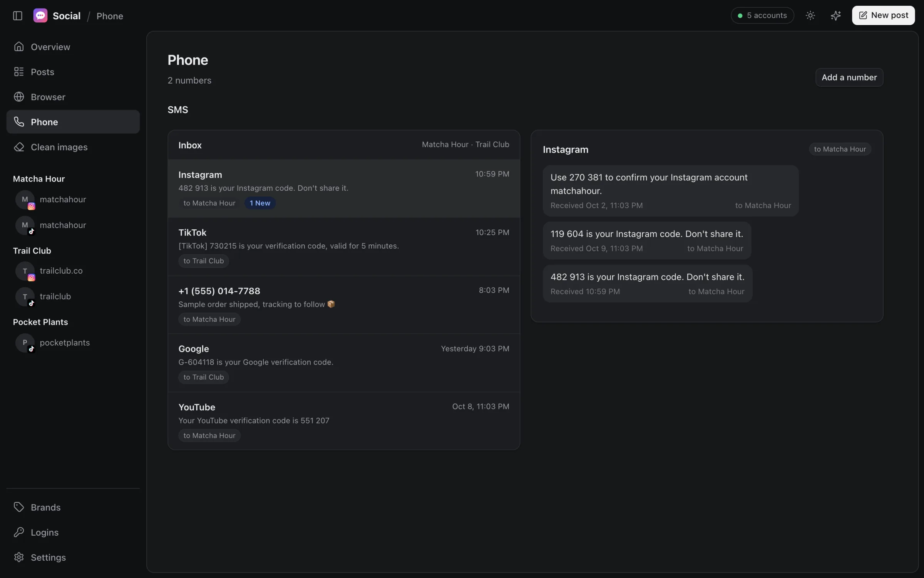The width and height of the screenshot is (924, 578).
Task: Click the Trail Club brand heading
Action: tap(32, 250)
